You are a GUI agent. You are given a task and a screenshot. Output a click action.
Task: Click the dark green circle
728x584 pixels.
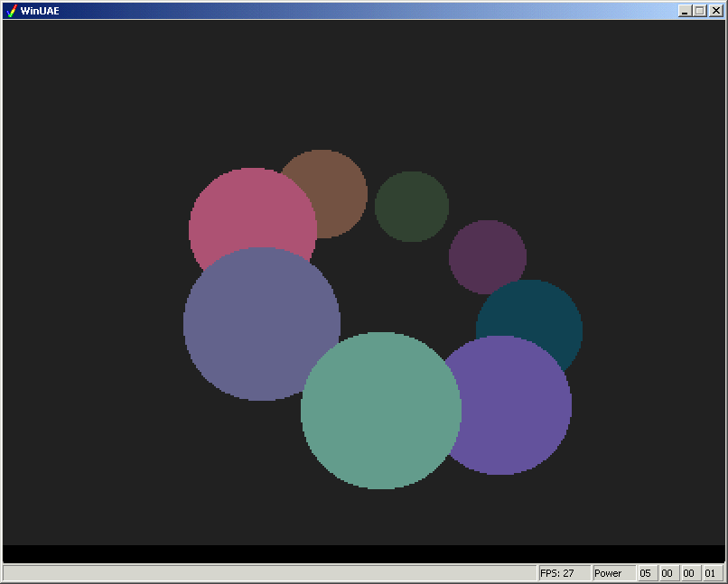point(412,207)
